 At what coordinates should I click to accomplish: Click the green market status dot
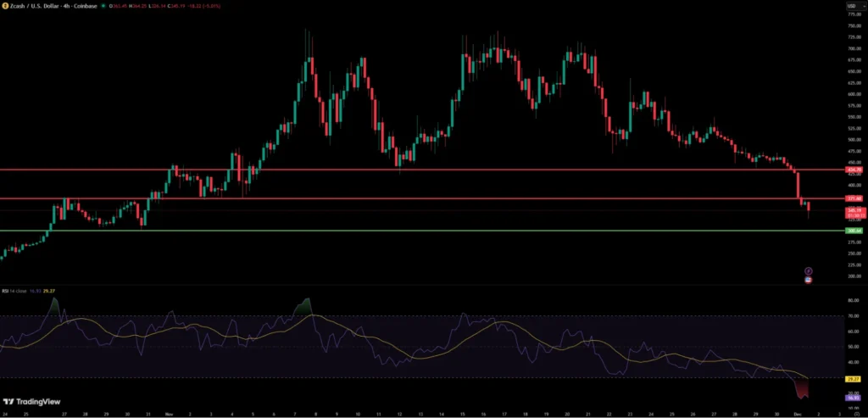pos(103,7)
